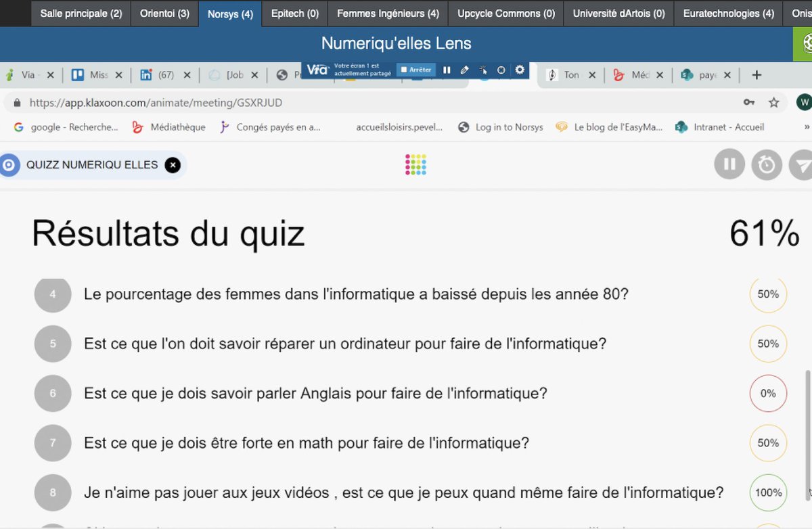
Task: Click the 50% score circle for réparer un ordinateur question
Action: (x=768, y=344)
